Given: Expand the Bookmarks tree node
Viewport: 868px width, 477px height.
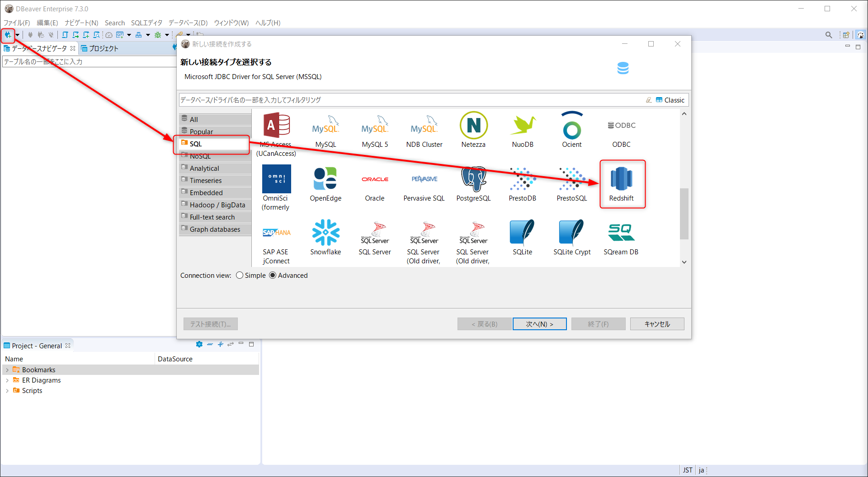Looking at the screenshot, I should click(7, 370).
